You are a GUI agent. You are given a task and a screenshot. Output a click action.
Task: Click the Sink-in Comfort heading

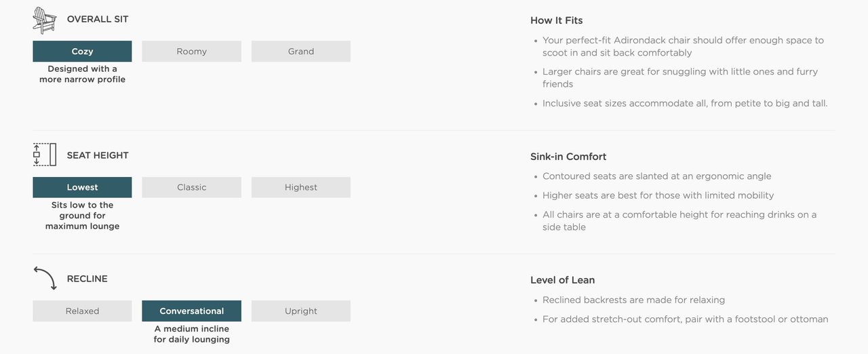tap(568, 157)
